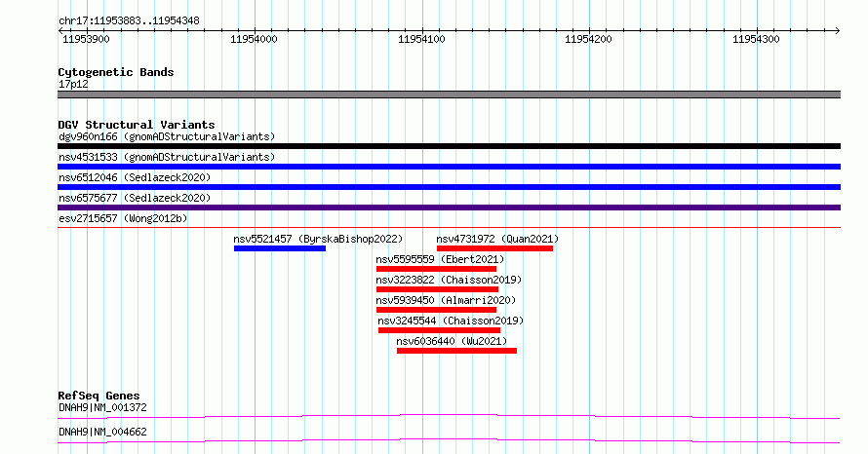Open nsv6036440 Wu2021 label
The height and width of the screenshot is (454, 868).
coord(452,341)
